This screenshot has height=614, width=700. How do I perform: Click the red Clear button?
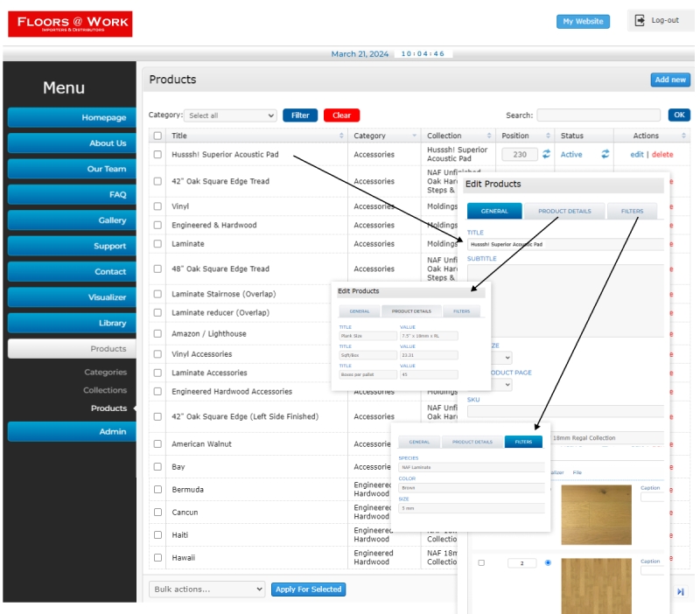point(341,115)
